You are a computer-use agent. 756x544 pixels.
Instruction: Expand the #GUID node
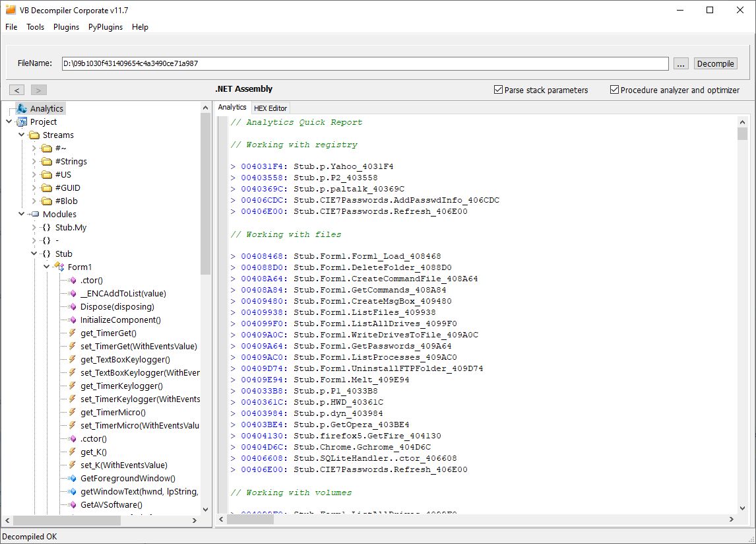coord(34,187)
